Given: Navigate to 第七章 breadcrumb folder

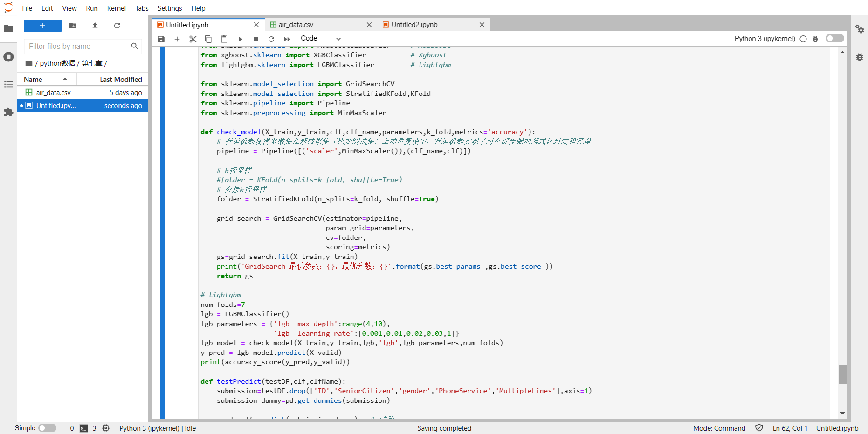Looking at the screenshot, I should (92, 63).
